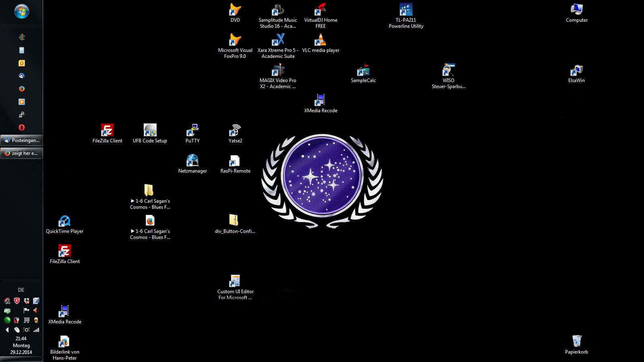Open the orange ruler quick launch icon
The image size is (644, 362).
pyautogui.click(x=22, y=37)
